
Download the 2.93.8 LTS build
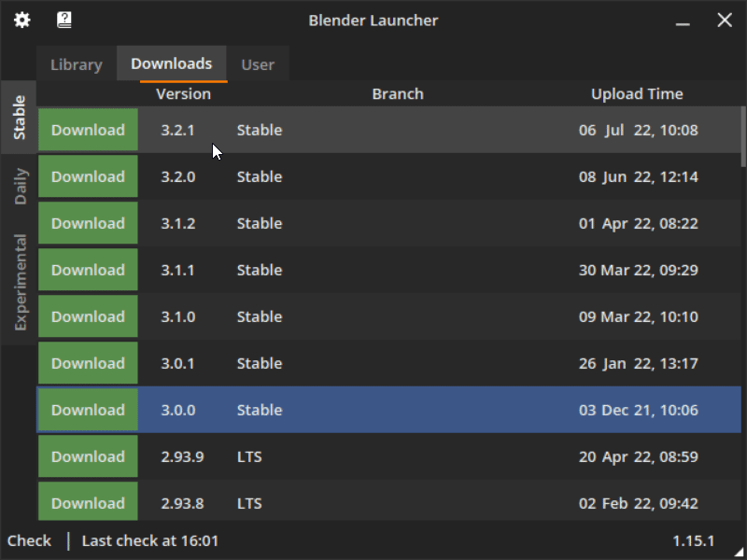(88, 503)
